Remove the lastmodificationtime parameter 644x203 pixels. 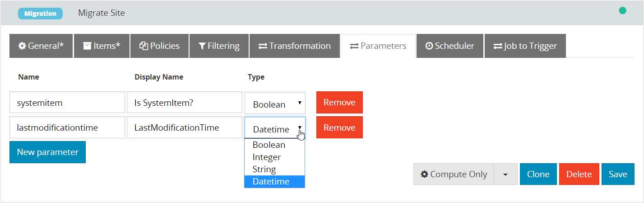(339, 127)
